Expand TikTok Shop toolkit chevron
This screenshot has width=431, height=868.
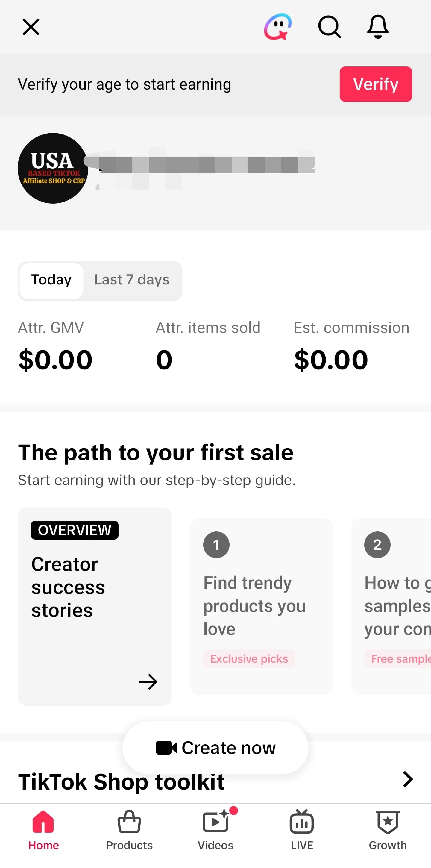pyautogui.click(x=408, y=779)
